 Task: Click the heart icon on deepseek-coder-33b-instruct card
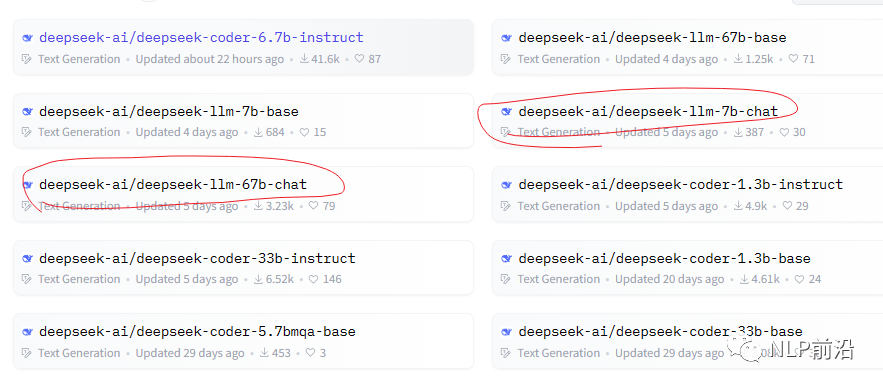click(313, 279)
